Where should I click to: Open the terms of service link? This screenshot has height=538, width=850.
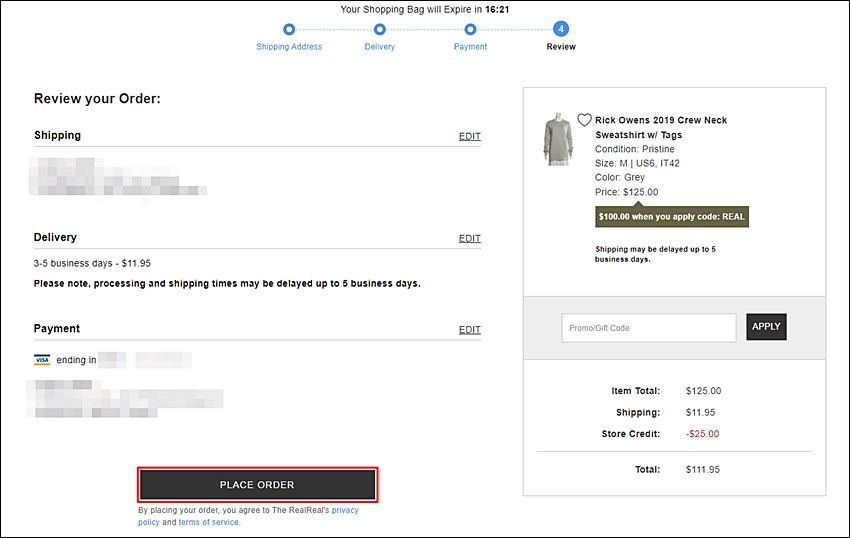pyautogui.click(x=209, y=522)
